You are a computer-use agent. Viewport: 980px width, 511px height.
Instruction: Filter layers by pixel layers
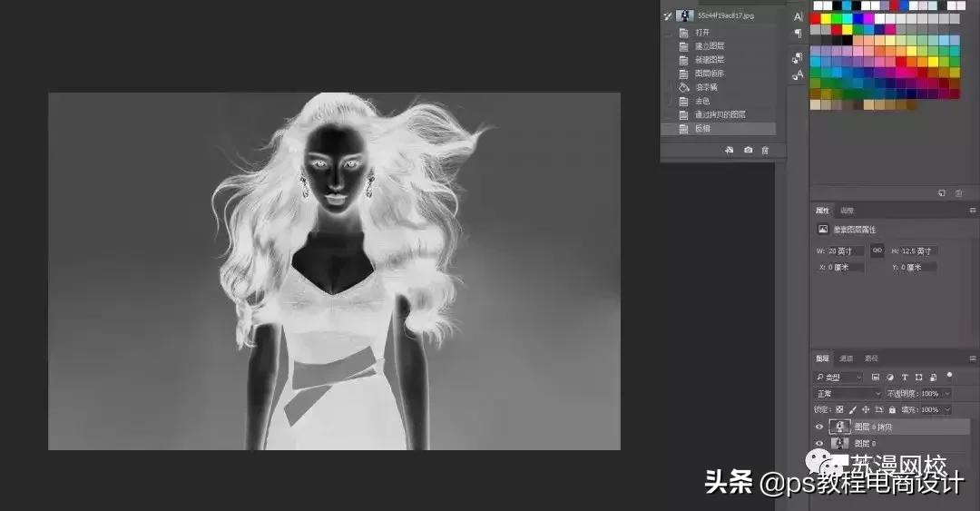(x=876, y=378)
